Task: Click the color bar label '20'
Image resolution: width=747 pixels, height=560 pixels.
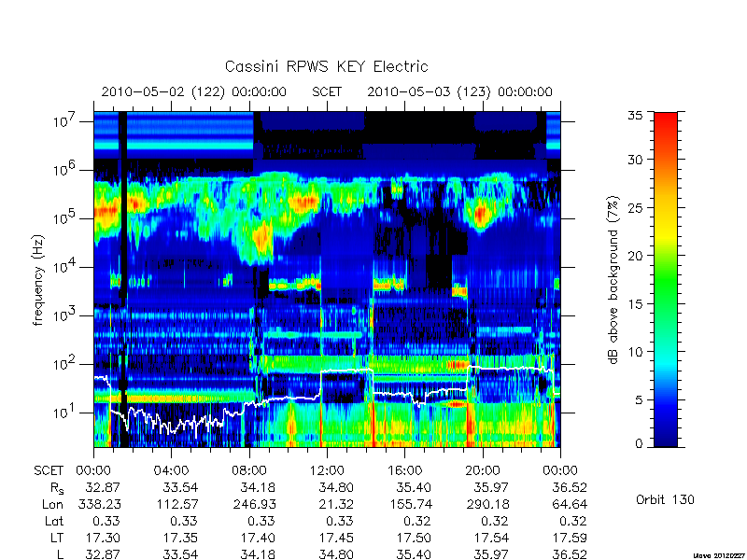Action: (636, 256)
